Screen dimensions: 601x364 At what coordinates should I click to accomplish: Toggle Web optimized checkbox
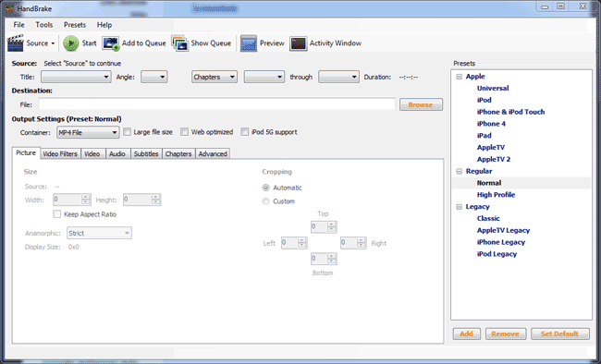(x=185, y=132)
